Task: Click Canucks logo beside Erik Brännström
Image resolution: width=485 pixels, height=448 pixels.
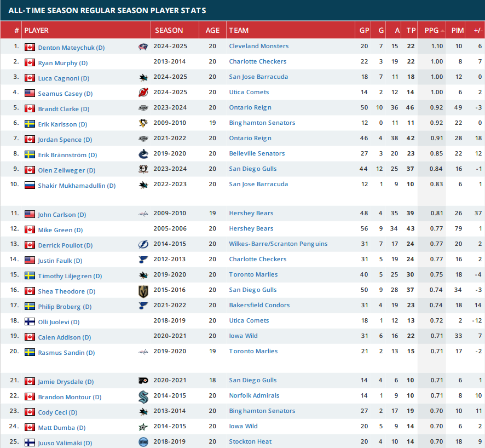Action: tap(143, 154)
